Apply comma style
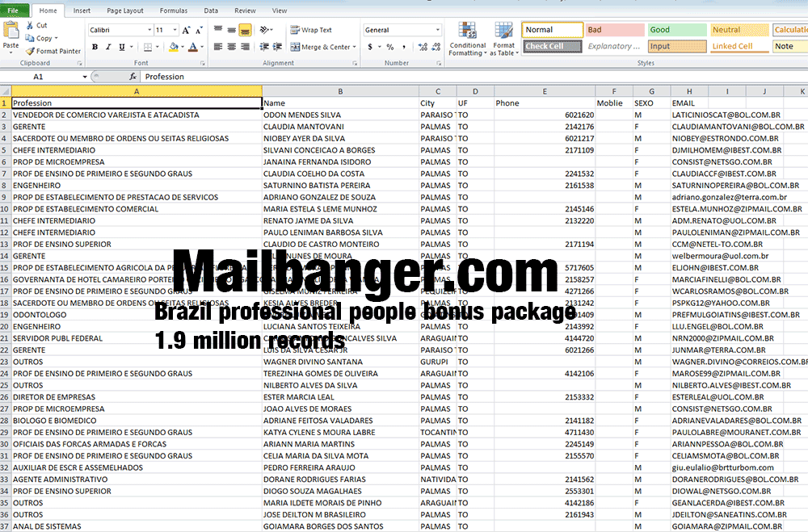 pos(403,47)
